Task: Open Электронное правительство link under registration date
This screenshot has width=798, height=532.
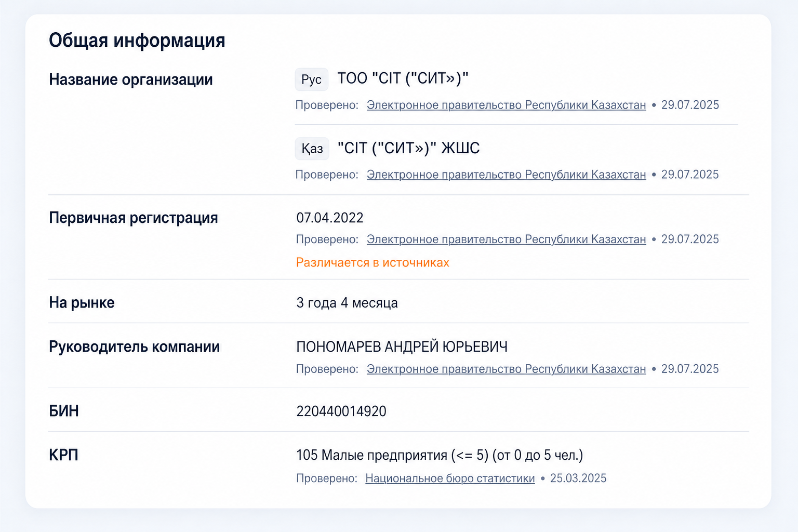Action: (x=507, y=240)
